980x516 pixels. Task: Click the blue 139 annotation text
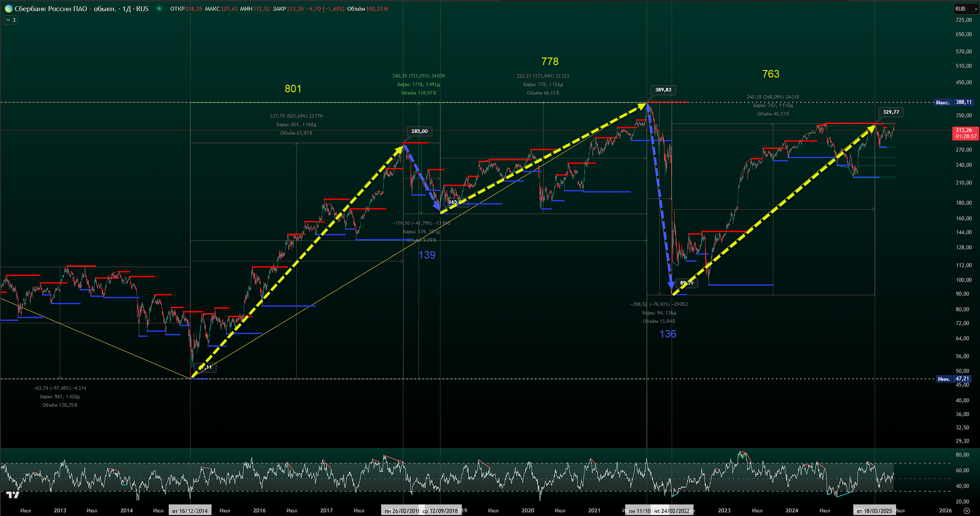pyautogui.click(x=427, y=255)
